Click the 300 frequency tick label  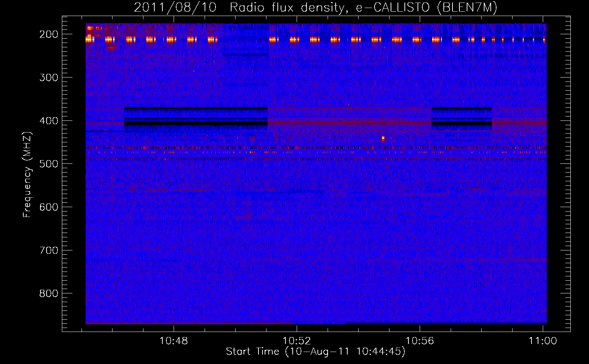pyautogui.click(x=49, y=78)
